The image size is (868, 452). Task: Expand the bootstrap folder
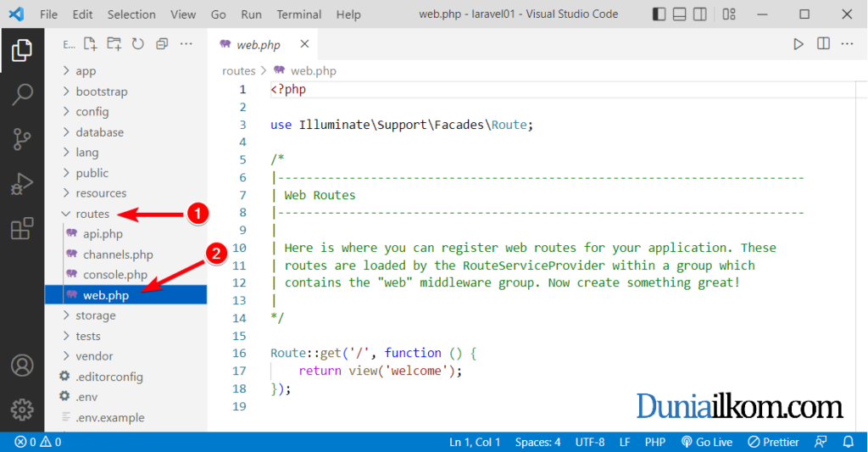click(126, 92)
